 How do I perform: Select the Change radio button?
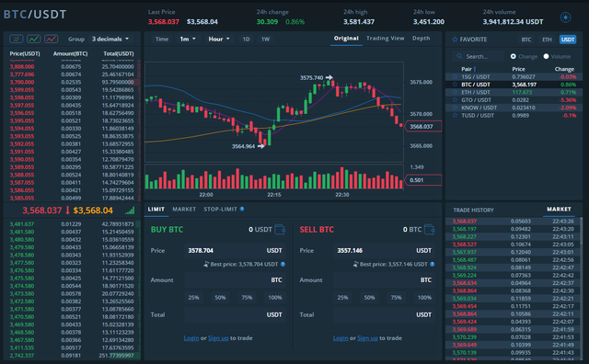click(514, 56)
